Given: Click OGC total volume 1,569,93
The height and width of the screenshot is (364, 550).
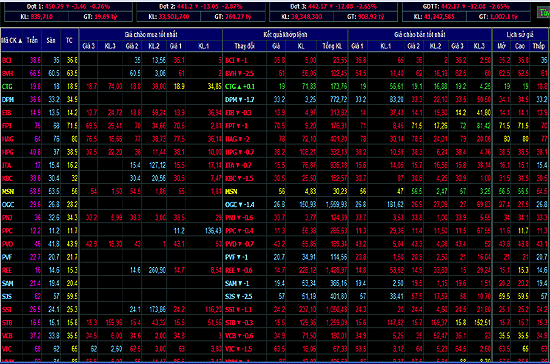Looking at the screenshot, I should [x=336, y=204].
